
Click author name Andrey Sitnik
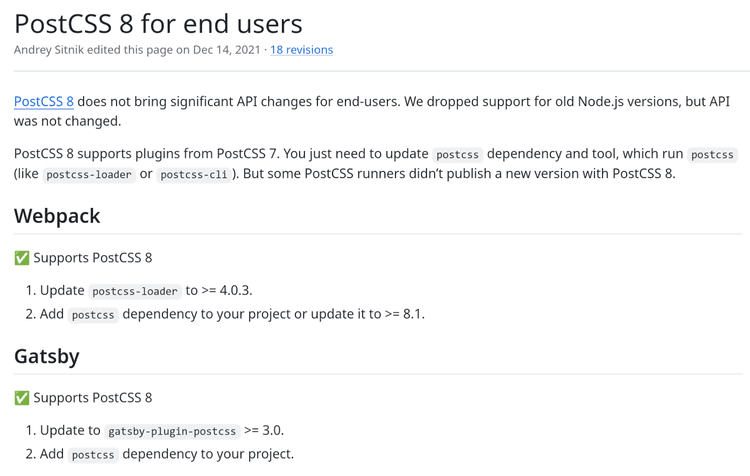coord(59,49)
